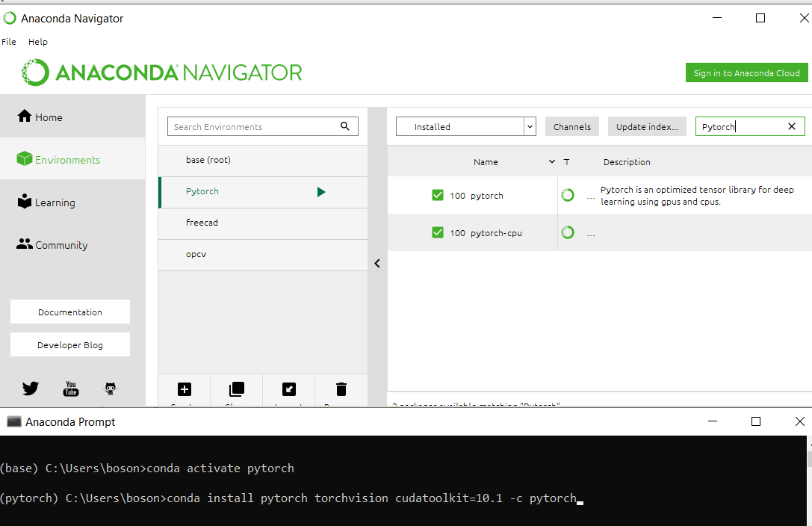This screenshot has height=526, width=812.
Task: Open the YouTube channel icon
Action: coord(71,389)
